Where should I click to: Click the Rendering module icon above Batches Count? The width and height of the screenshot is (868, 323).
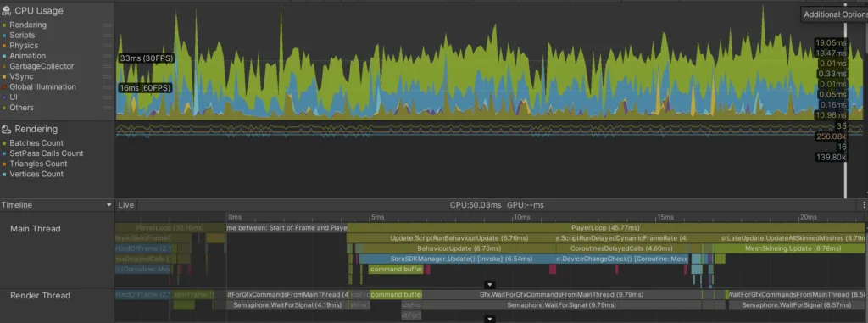[6, 129]
